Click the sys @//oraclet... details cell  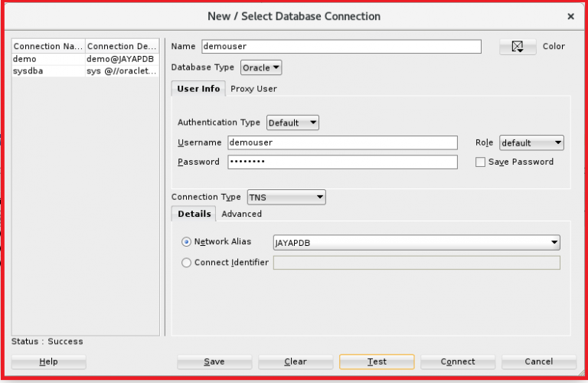click(122, 71)
